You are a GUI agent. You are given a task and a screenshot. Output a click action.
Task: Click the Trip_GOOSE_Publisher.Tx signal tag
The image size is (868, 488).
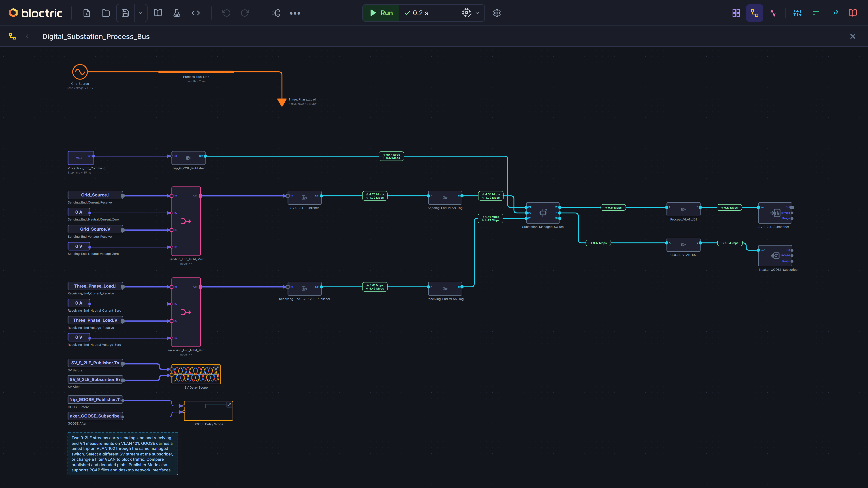[x=95, y=399]
